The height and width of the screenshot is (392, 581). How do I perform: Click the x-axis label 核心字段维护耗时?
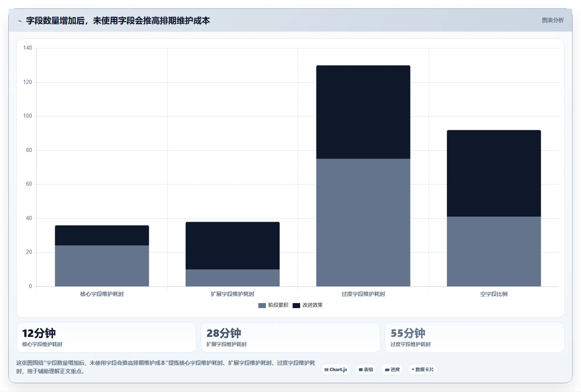[x=102, y=294]
